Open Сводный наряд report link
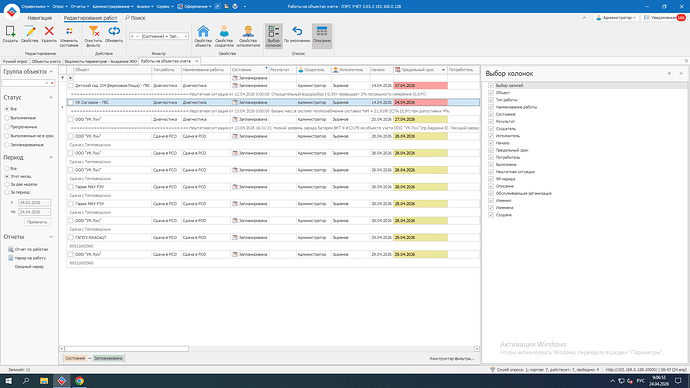 (x=29, y=267)
